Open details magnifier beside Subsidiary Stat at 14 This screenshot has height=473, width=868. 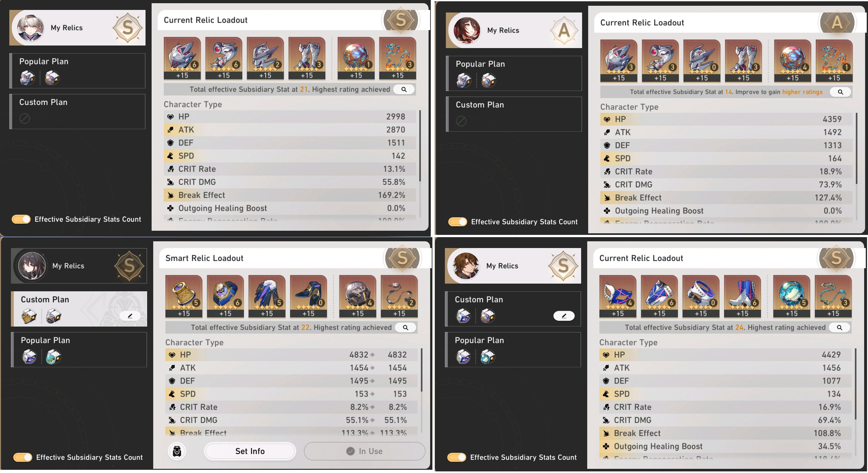(840, 92)
